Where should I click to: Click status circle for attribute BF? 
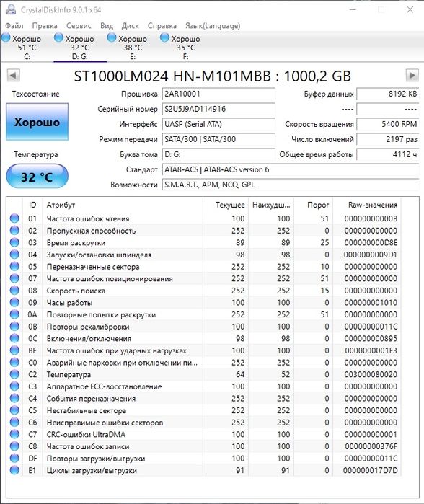click(14, 350)
